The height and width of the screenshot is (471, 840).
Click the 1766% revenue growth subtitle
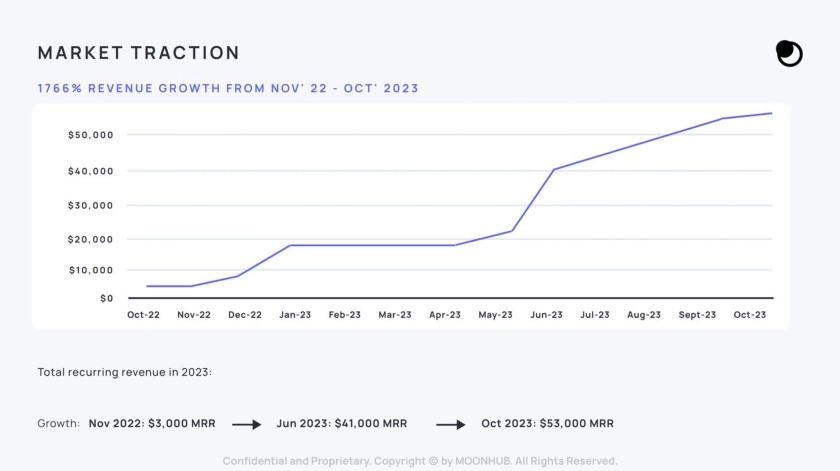coord(228,88)
